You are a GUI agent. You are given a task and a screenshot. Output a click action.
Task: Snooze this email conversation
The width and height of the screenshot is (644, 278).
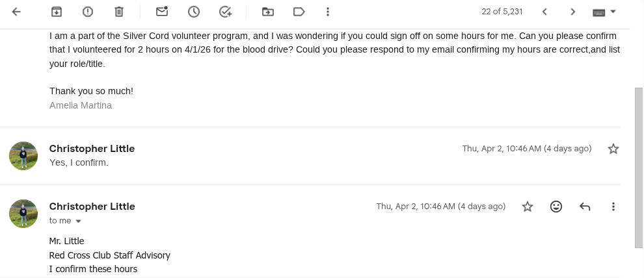click(x=193, y=12)
